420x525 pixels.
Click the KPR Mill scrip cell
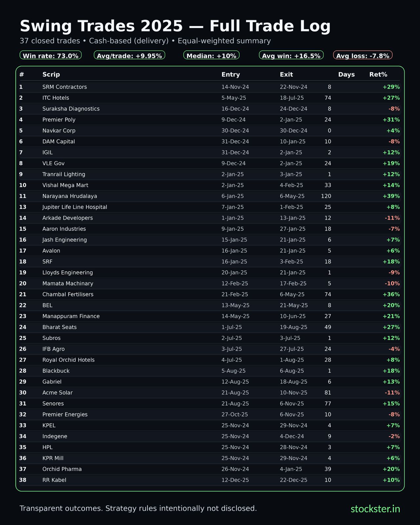(53, 458)
